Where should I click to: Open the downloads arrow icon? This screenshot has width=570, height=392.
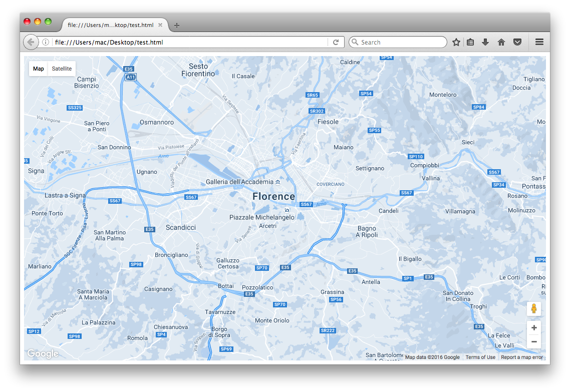pos(485,42)
